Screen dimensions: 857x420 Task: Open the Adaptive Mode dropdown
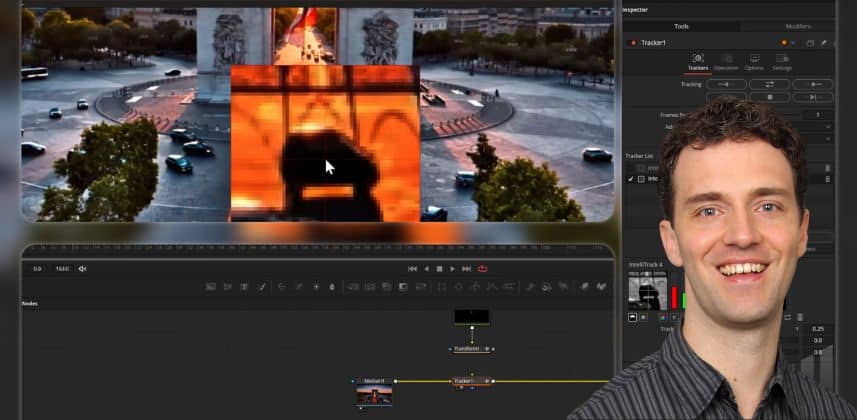(x=828, y=127)
